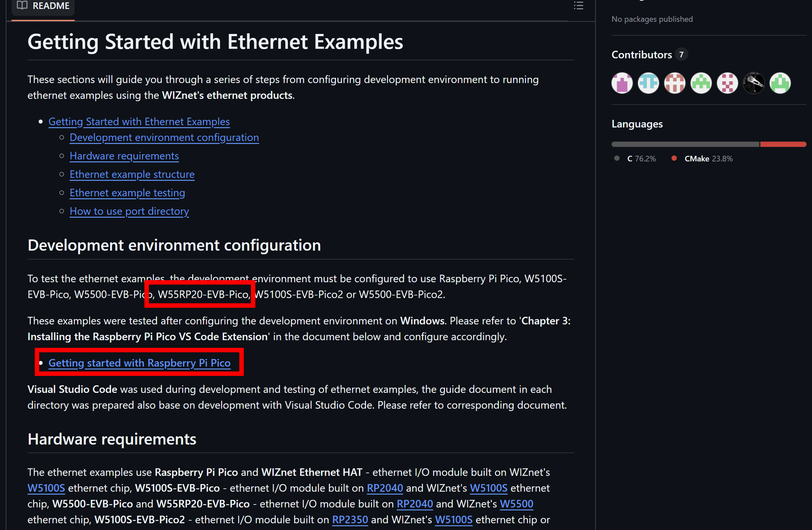Click the first pink contributor avatar

point(622,83)
